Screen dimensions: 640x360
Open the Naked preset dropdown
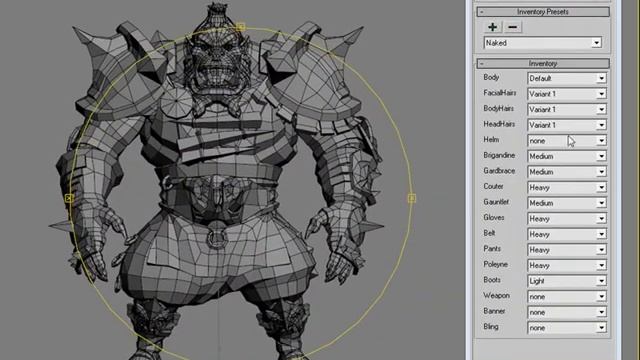(543, 43)
